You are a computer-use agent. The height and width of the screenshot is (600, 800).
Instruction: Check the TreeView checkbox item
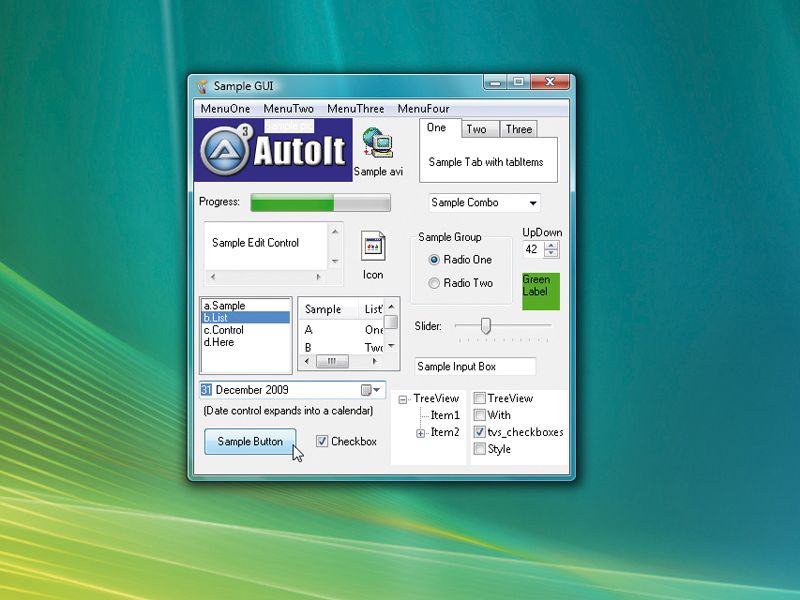pos(480,398)
